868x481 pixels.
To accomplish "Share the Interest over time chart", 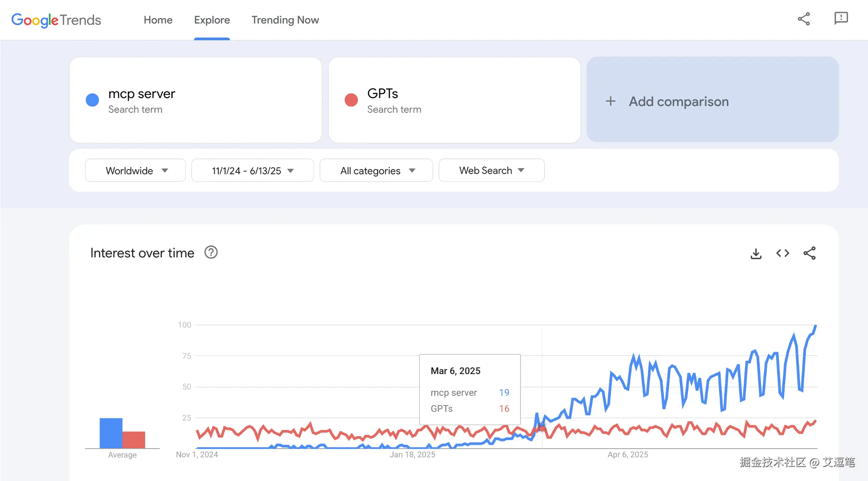I will coord(809,253).
